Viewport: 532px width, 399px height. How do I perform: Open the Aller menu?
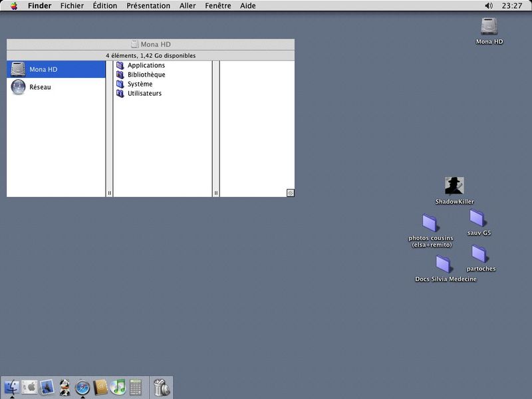click(x=188, y=6)
